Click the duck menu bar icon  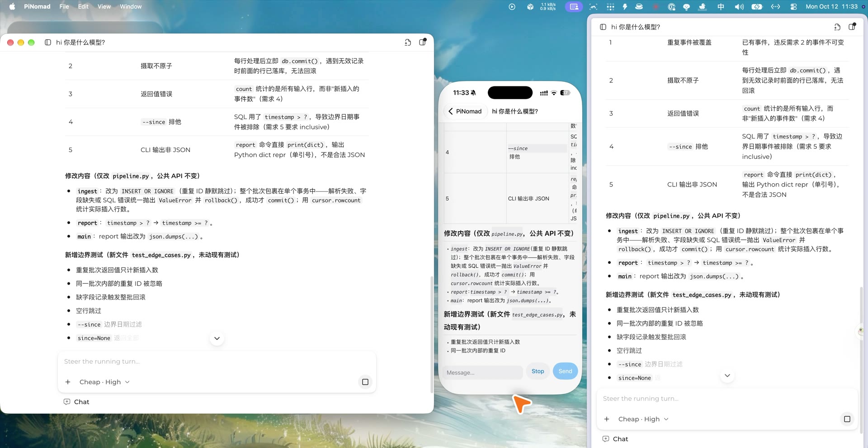click(x=702, y=7)
